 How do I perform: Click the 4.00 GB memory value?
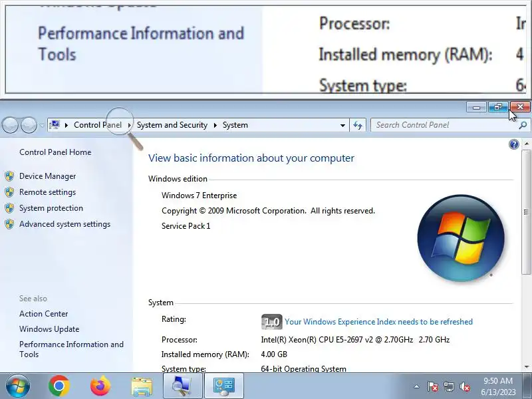click(274, 354)
